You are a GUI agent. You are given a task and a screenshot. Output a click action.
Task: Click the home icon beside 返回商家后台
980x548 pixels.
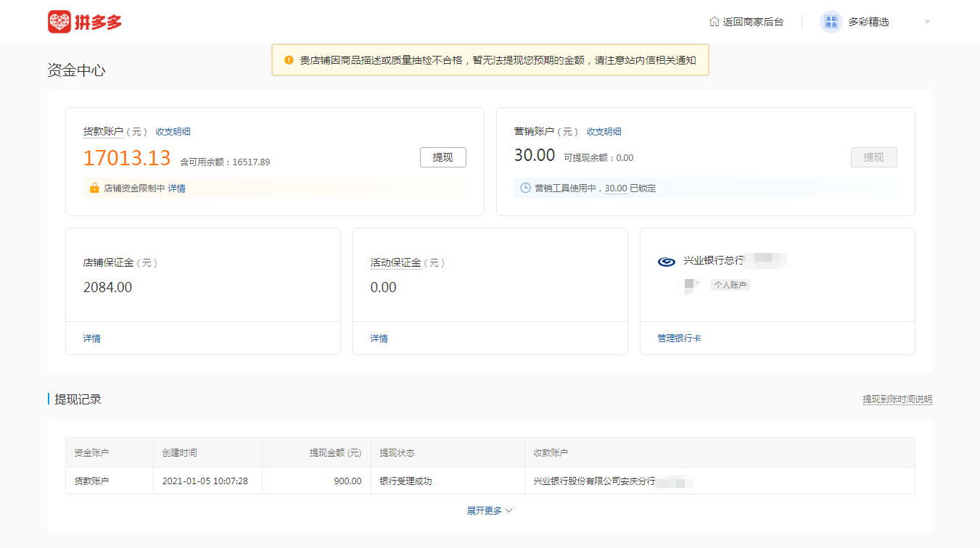715,22
